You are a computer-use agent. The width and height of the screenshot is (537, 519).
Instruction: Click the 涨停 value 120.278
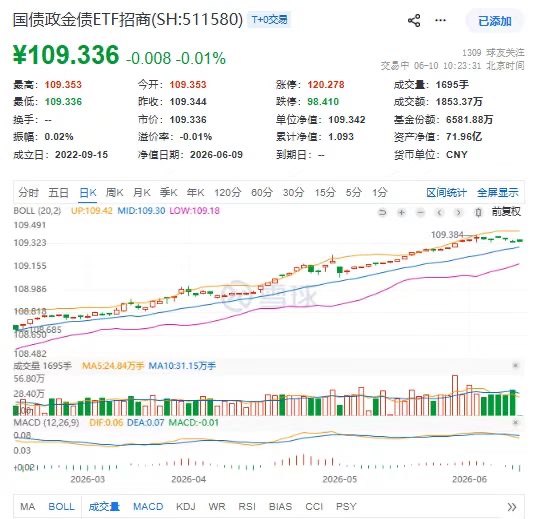(326, 84)
